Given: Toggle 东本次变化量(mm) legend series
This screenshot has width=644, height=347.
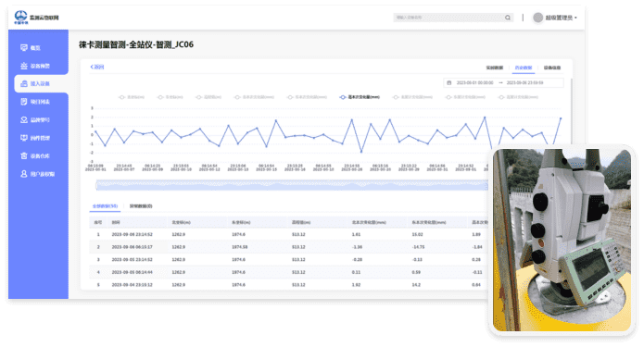Looking at the screenshot, I should coord(308,97).
